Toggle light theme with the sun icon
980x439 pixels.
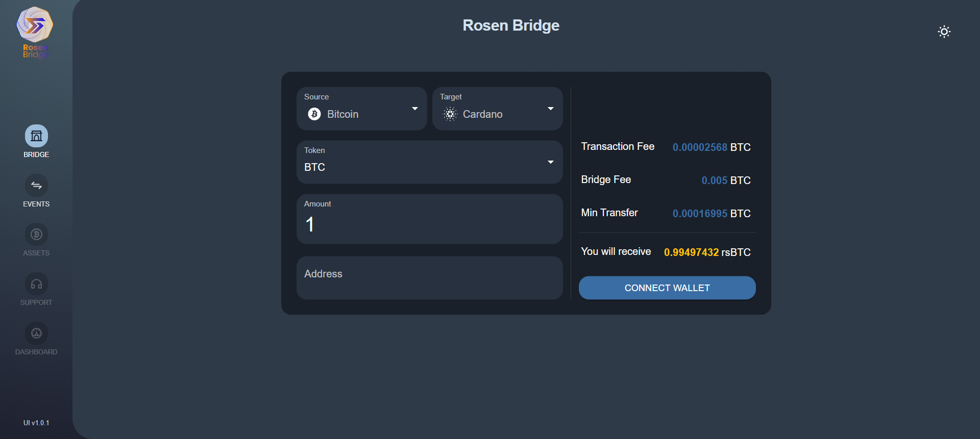point(944,32)
